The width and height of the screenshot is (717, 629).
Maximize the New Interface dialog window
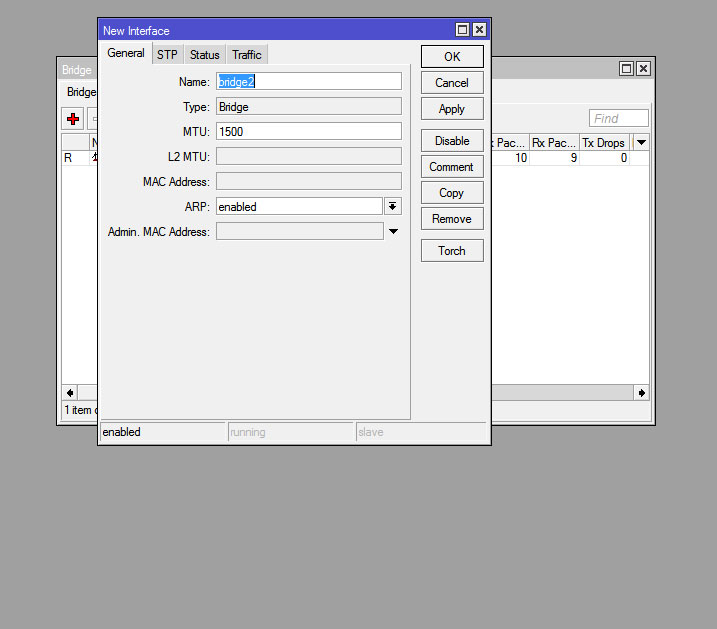click(x=462, y=31)
